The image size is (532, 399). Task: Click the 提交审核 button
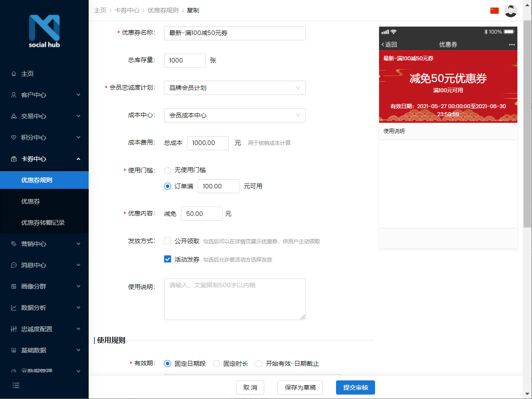point(356,387)
